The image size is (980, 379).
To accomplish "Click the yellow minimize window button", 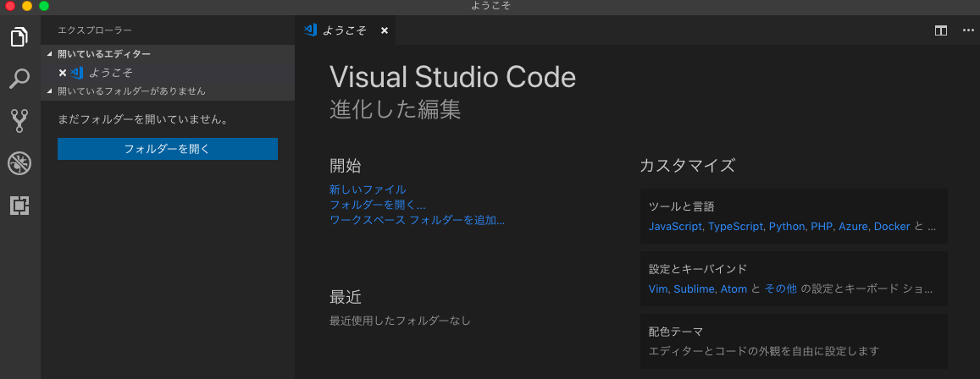I will 27,6.
